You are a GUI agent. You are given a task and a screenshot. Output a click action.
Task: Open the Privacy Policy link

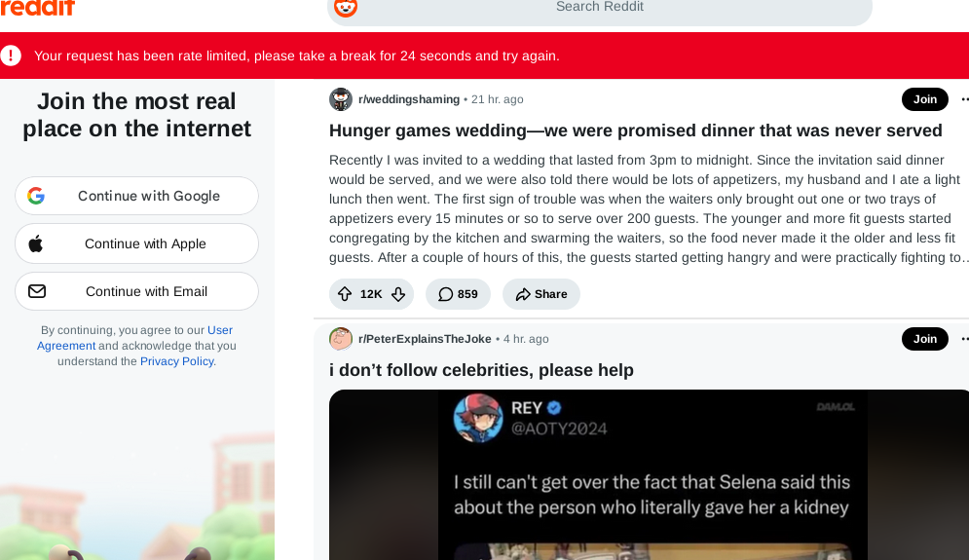176,361
